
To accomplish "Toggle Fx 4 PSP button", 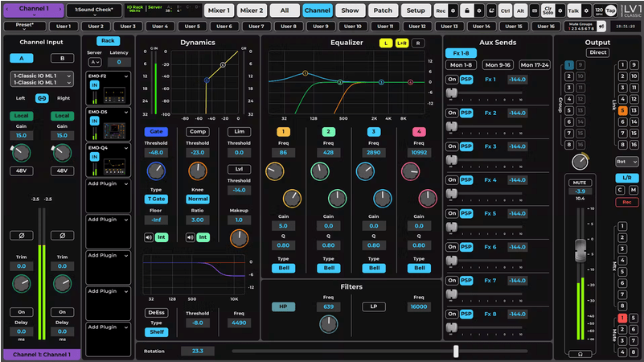I will pos(466,179).
